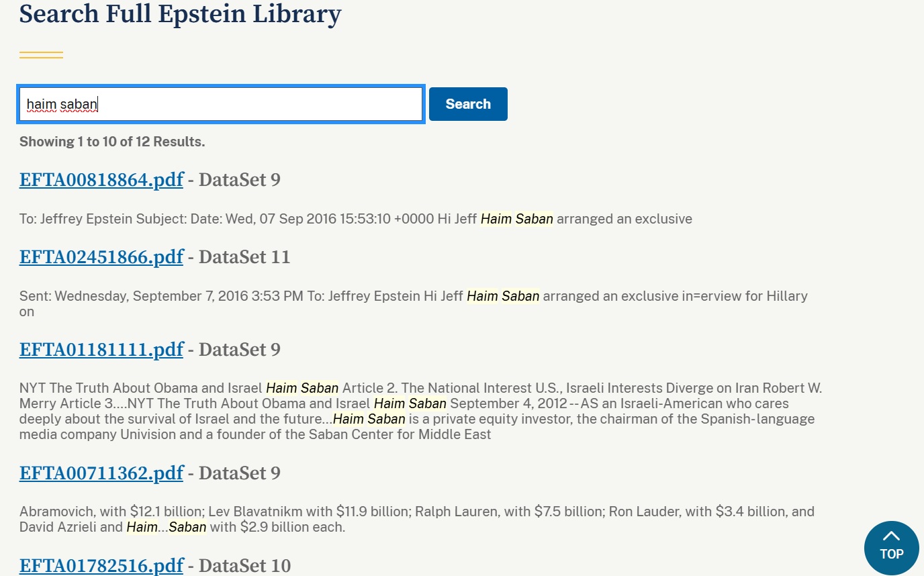This screenshot has width=924, height=576.
Task: Click the 'Search Full Epstein Library' heading
Action: tap(180, 13)
